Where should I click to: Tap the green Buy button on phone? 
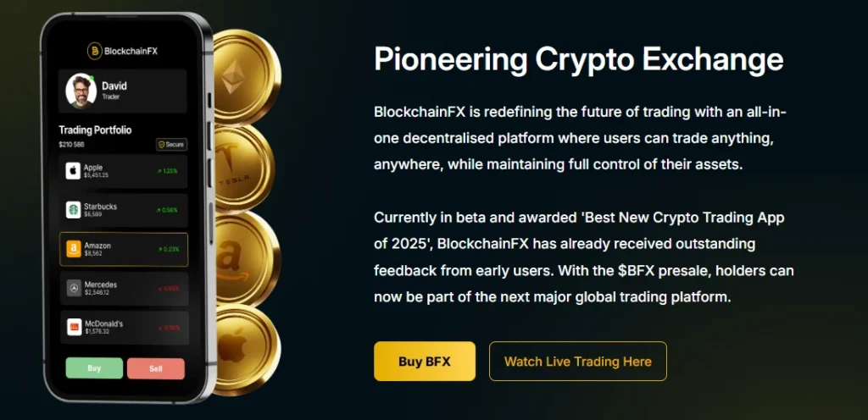click(94, 368)
